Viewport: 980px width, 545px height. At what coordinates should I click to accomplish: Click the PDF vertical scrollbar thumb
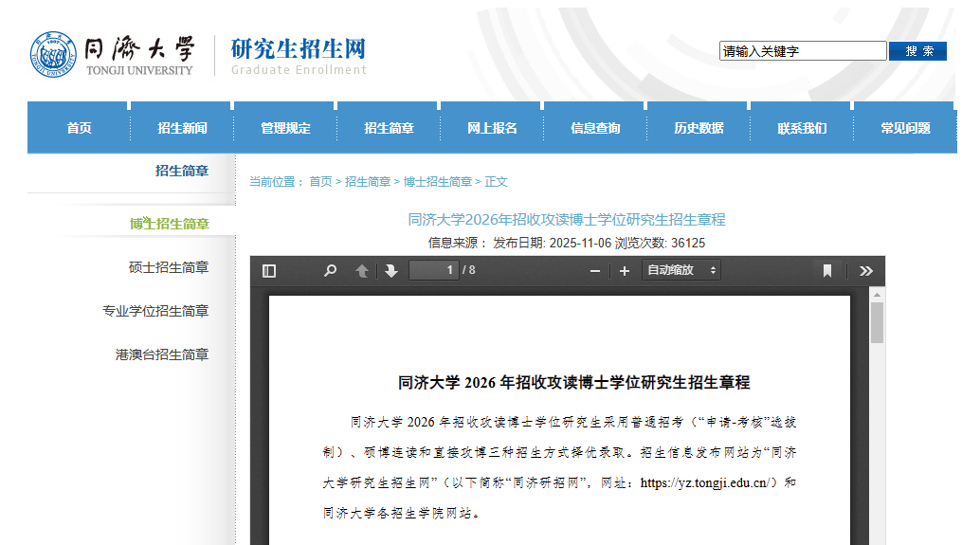tap(877, 322)
